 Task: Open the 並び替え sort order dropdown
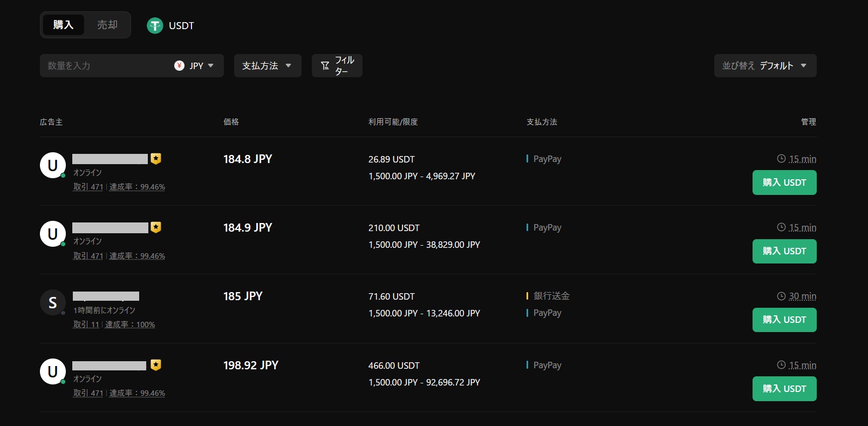click(764, 65)
